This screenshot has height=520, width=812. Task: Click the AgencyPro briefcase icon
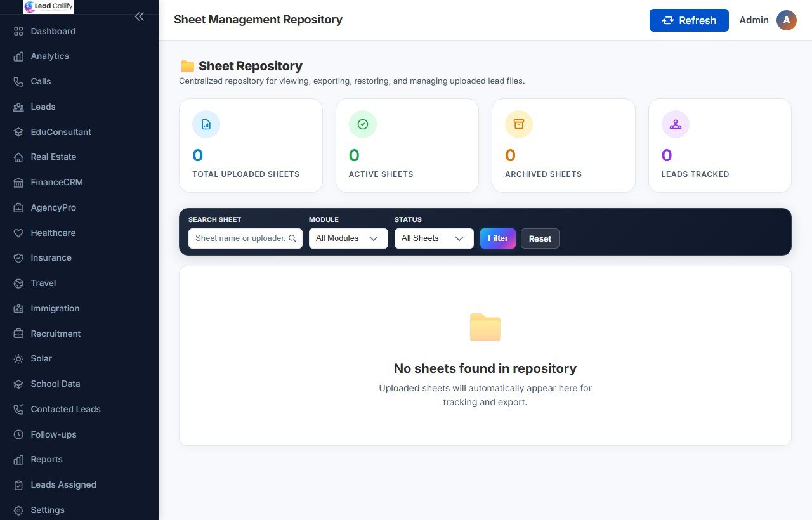point(18,208)
